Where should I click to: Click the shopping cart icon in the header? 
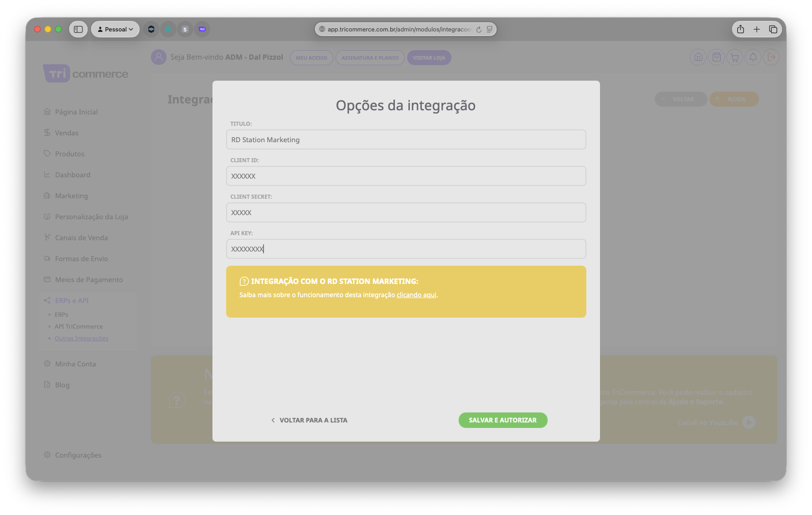(x=734, y=57)
